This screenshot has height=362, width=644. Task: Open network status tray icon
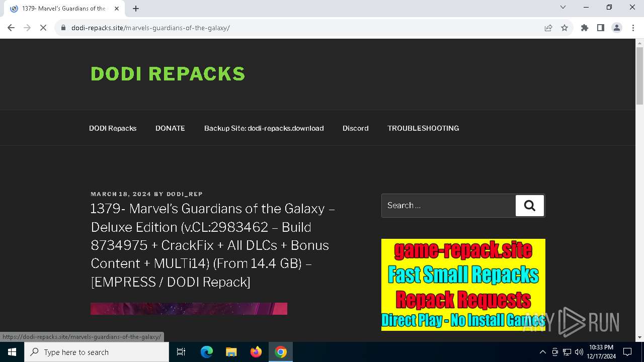[x=567, y=352]
